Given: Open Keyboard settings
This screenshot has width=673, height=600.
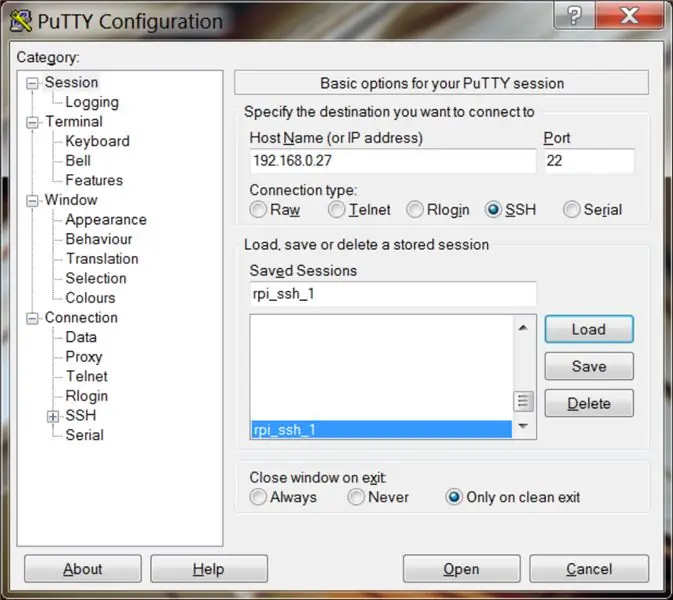Looking at the screenshot, I should 97,141.
